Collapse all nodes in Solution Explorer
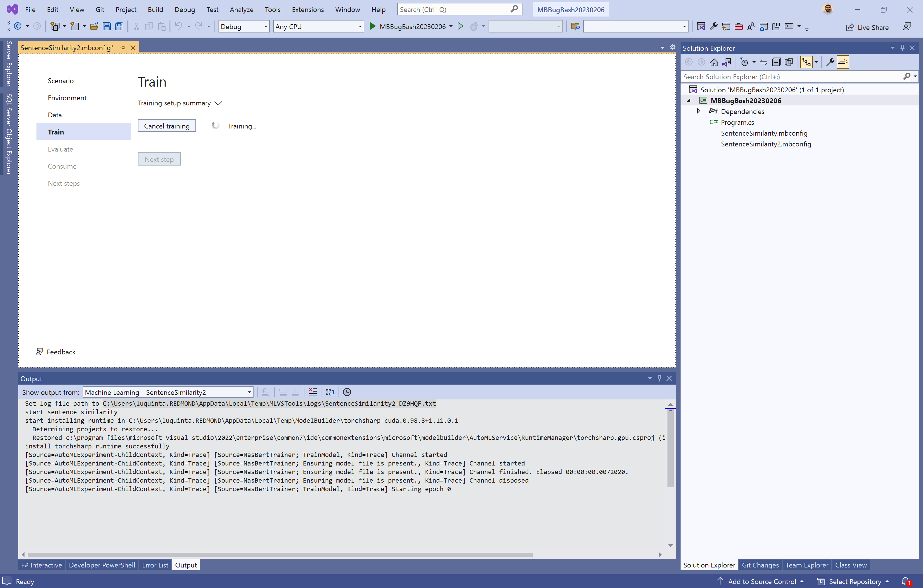923x588 pixels. (x=777, y=62)
